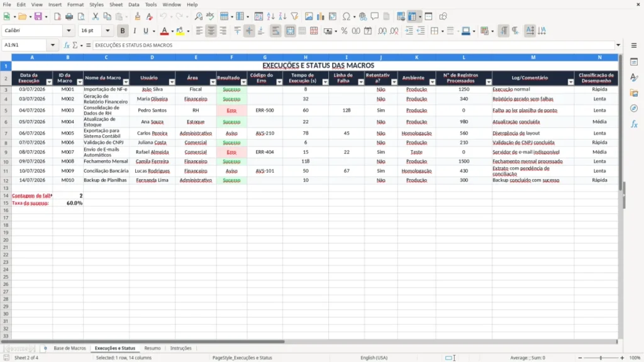Select the Clone Formatting paintbrush
644x362 pixels.
[138, 16]
